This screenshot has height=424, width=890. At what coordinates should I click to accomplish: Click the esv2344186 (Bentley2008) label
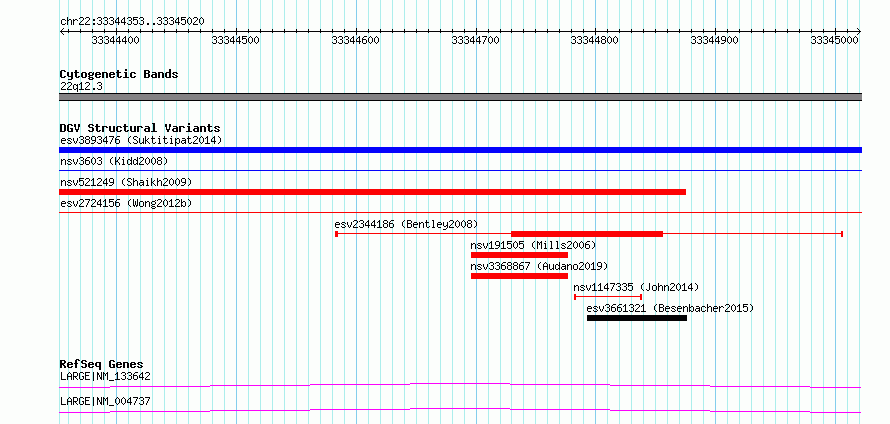(x=406, y=224)
